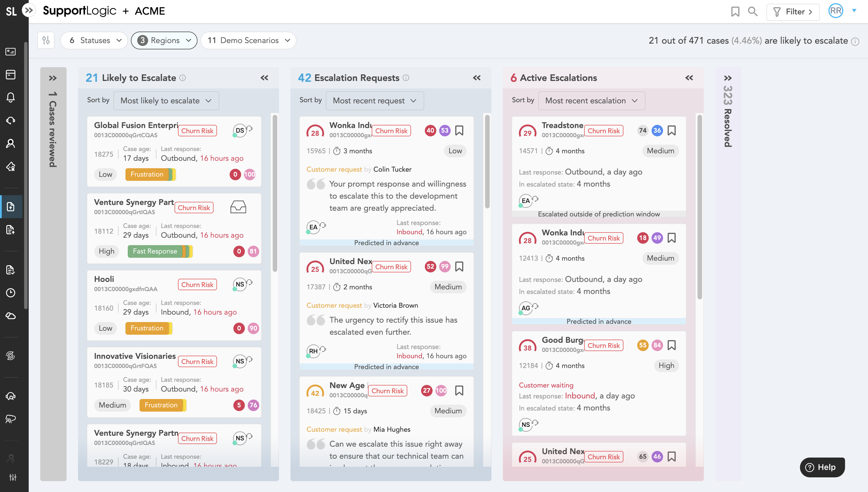Viewport: 868px width, 492px height.
Task: Click pink badge 100 on Global Fusion card
Action: 250,174
